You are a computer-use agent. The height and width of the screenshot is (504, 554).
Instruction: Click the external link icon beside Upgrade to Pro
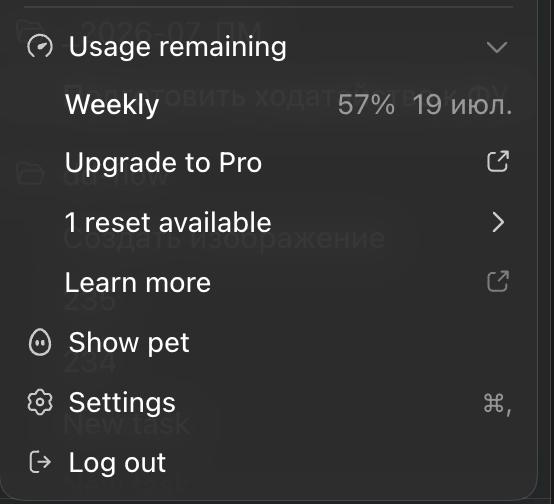(497, 162)
